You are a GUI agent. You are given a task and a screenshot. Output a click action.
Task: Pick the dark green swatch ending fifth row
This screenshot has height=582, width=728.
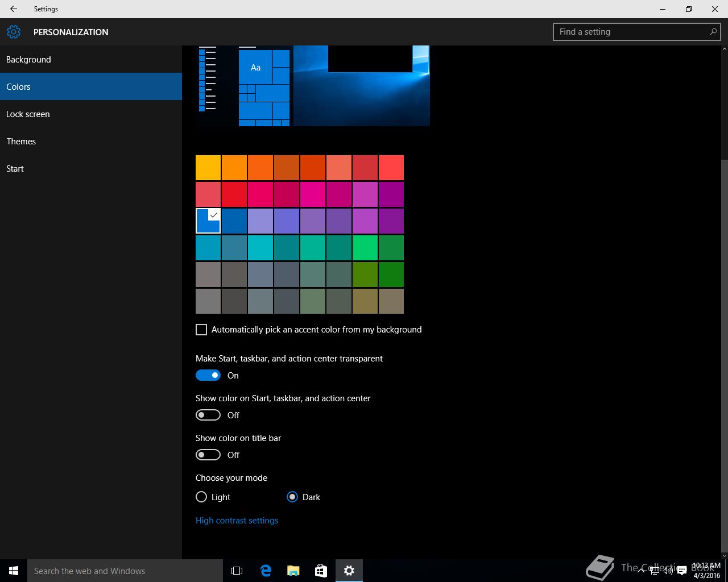(391, 275)
